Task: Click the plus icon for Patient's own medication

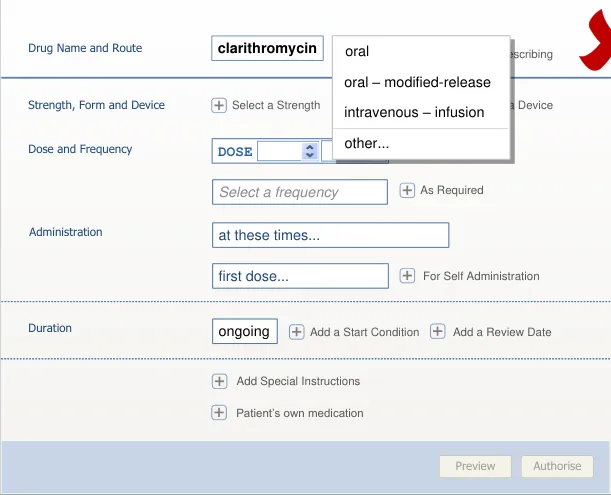Action: point(219,413)
